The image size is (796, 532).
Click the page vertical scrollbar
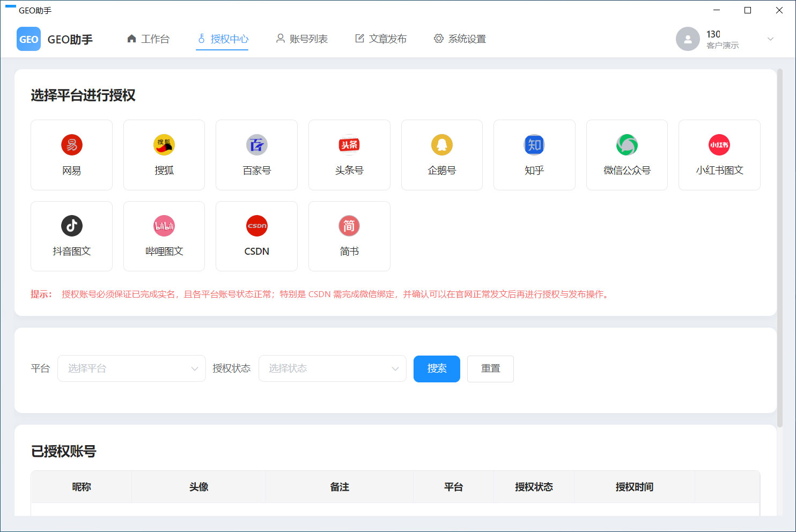(x=780, y=247)
